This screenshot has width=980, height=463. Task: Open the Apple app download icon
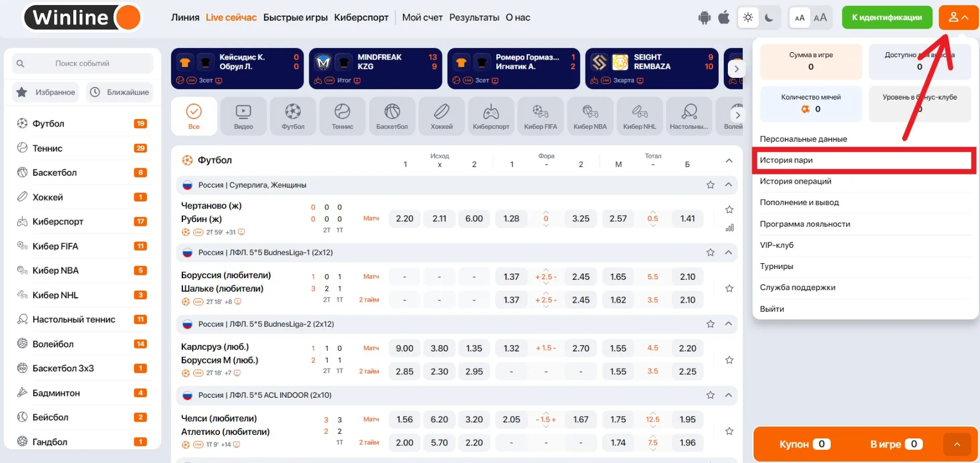click(724, 18)
